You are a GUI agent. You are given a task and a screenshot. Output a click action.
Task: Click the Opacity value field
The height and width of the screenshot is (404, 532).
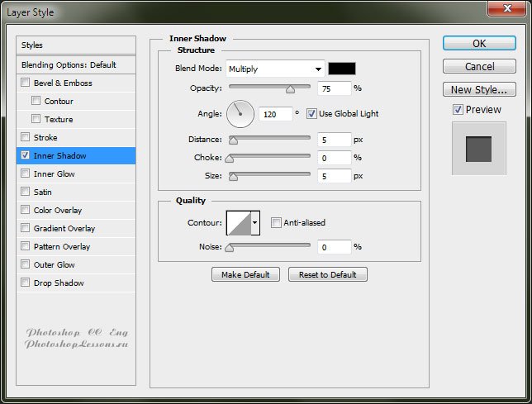point(334,88)
